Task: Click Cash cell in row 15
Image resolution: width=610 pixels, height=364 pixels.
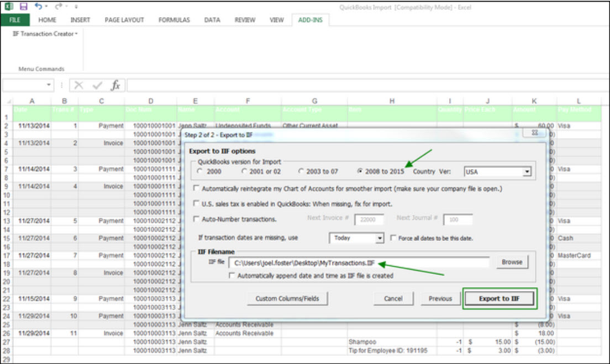Action: coord(579,238)
